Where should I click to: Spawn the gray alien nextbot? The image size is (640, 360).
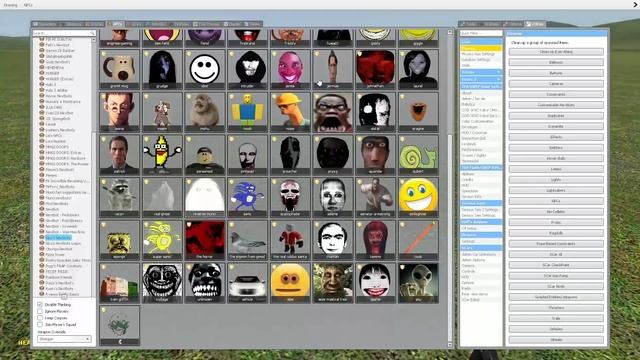(418, 283)
